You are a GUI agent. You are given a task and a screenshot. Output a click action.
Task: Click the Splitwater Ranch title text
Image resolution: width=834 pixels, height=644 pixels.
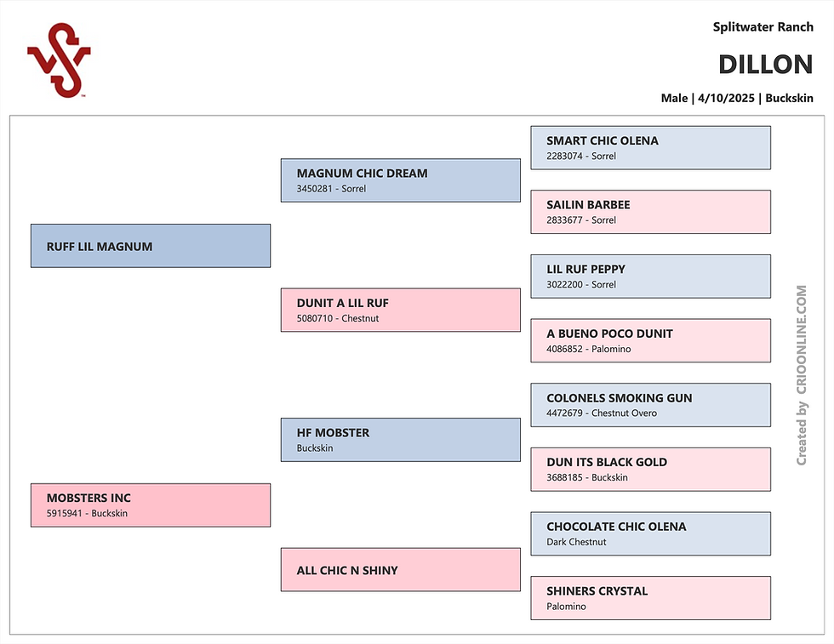click(763, 27)
